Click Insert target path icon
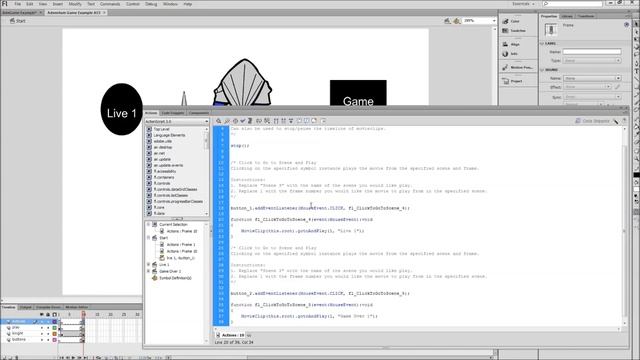This screenshot has width=640, height=360. click(x=235, y=121)
